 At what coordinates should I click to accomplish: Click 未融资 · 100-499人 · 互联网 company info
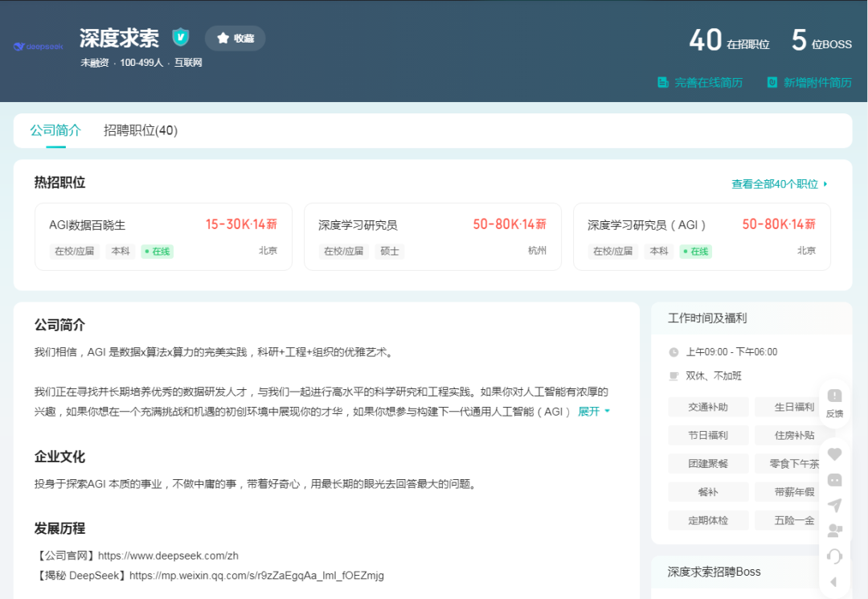141,63
